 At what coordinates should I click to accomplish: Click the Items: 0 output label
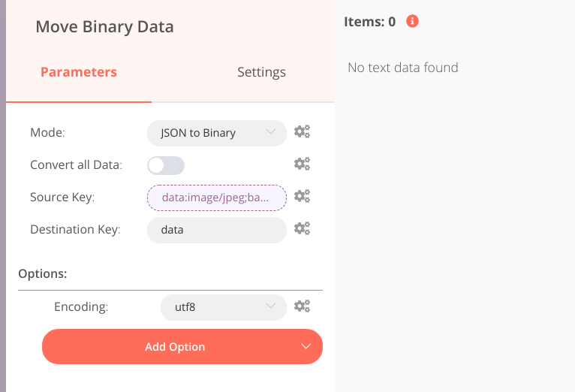(369, 22)
